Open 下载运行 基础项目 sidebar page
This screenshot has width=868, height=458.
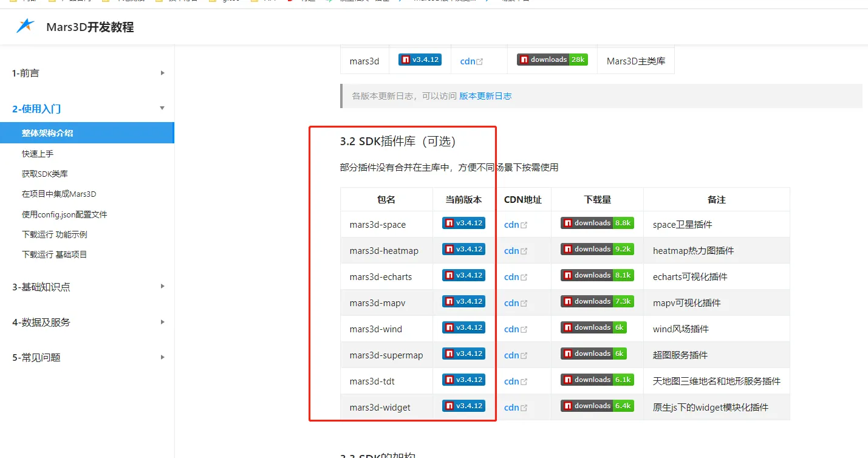click(x=55, y=255)
